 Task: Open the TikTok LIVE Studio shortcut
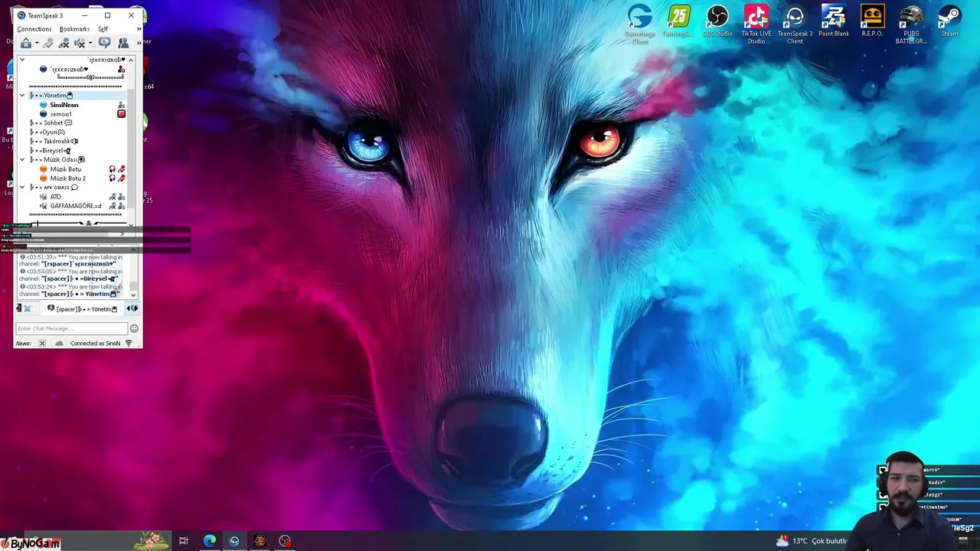(x=756, y=24)
